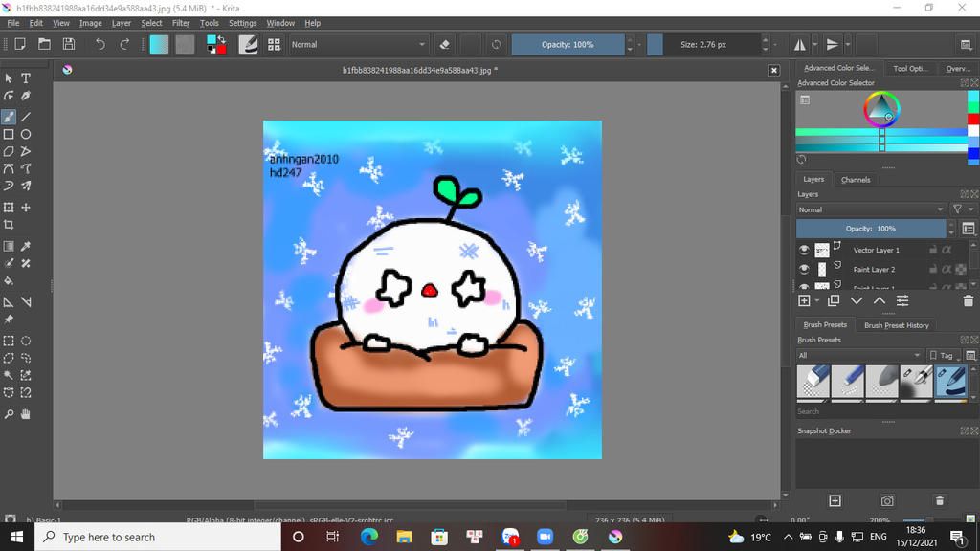This screenshot has width=980, height=551.
Task: Open the brush settings editor
Action: 248,44
